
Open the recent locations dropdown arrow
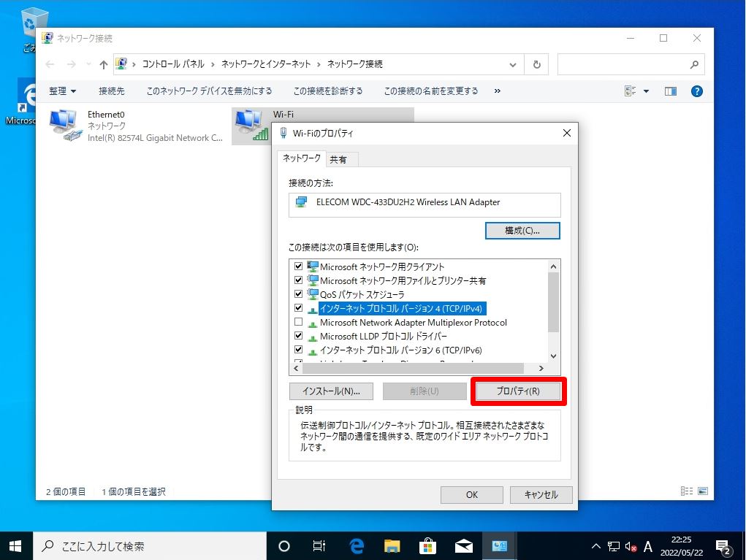(88, 65)
